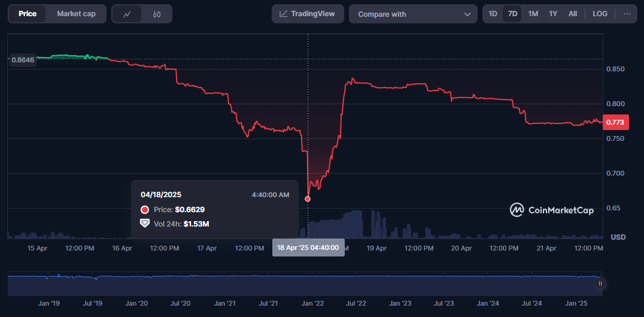The image size is (644, 317).
Task: Switch to line chart view icon
Action: click(127, 14)
